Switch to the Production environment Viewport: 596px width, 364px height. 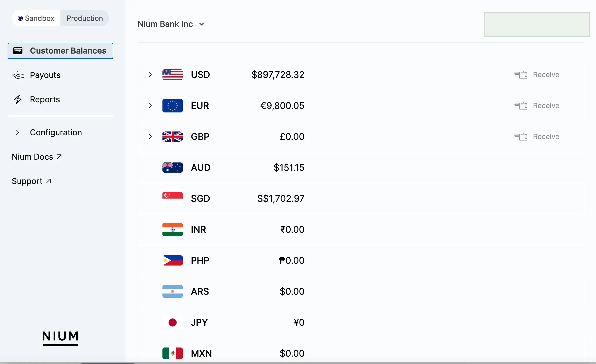[x=85, y=18]
